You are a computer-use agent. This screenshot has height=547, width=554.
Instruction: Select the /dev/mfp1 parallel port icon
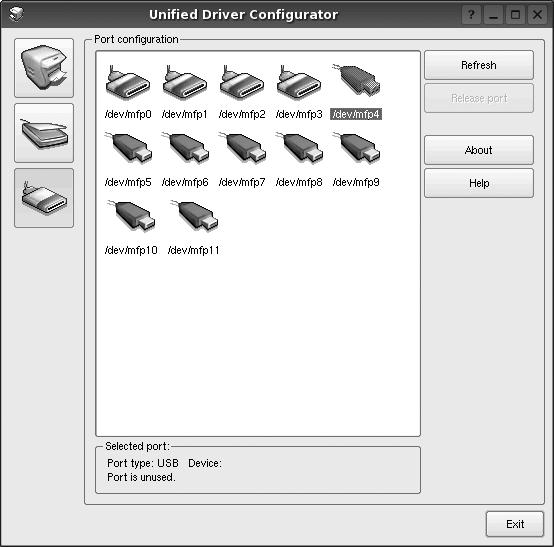185,83
